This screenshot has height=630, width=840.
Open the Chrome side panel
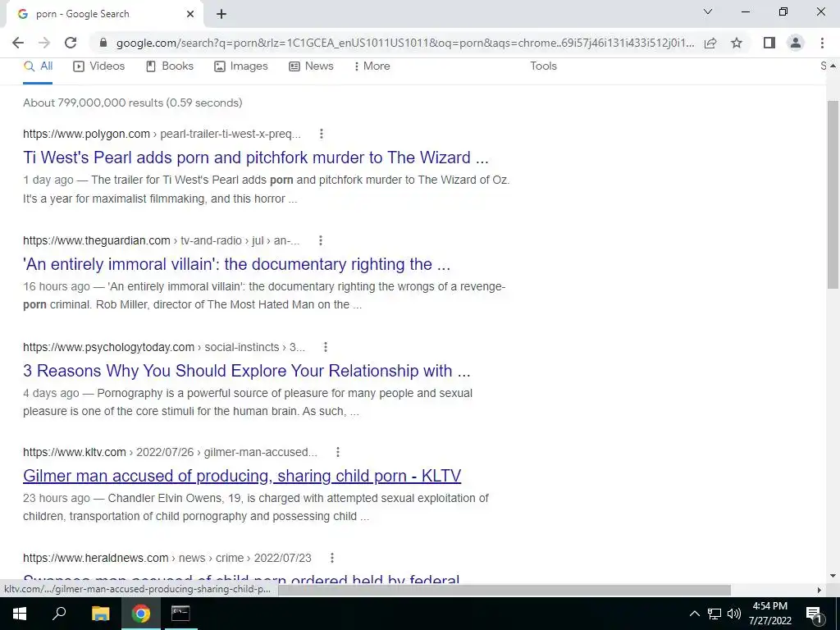coord(769,43)
